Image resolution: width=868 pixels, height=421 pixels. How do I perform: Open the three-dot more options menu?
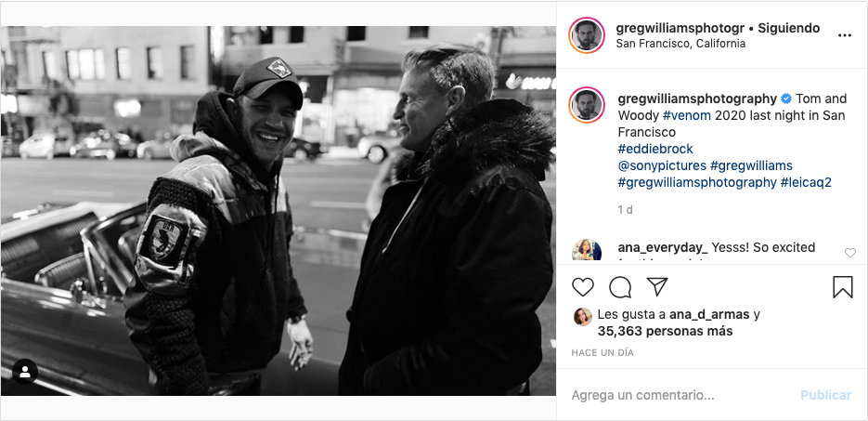point(844,35)
